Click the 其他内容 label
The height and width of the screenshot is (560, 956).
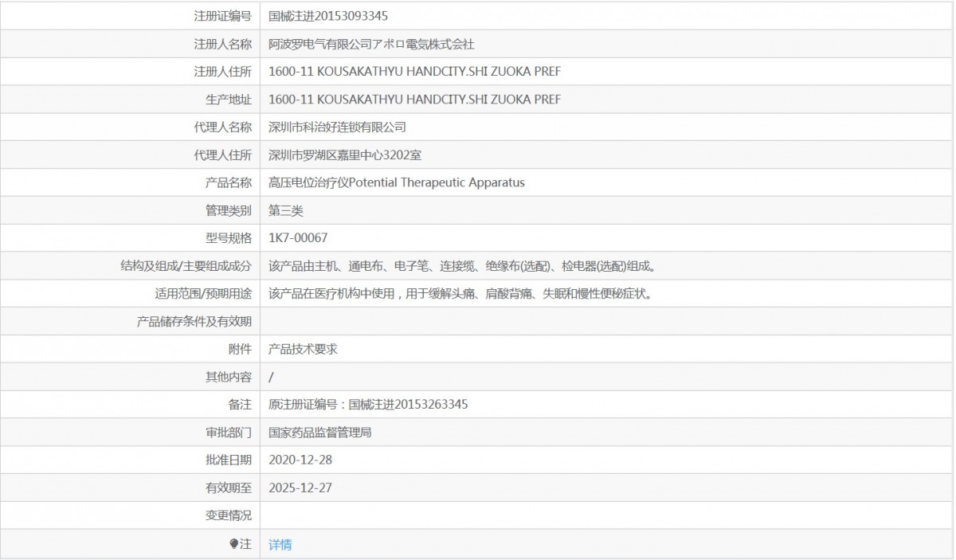(229, 377)
